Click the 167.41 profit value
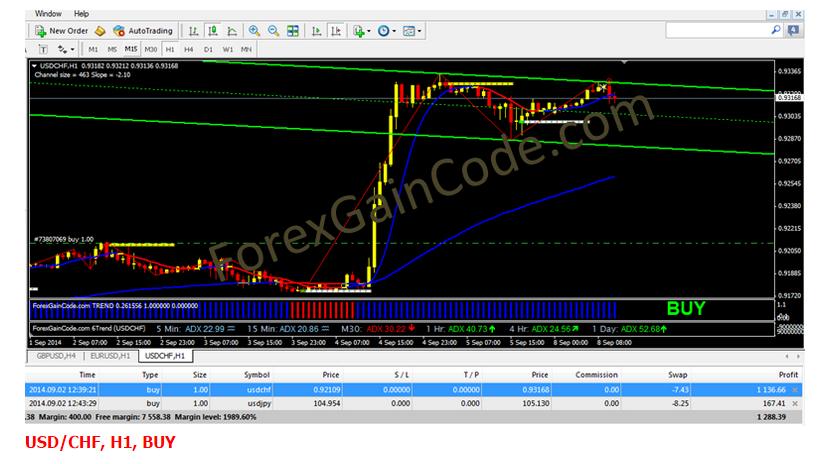823x464 pixels. tap(774, 404)
